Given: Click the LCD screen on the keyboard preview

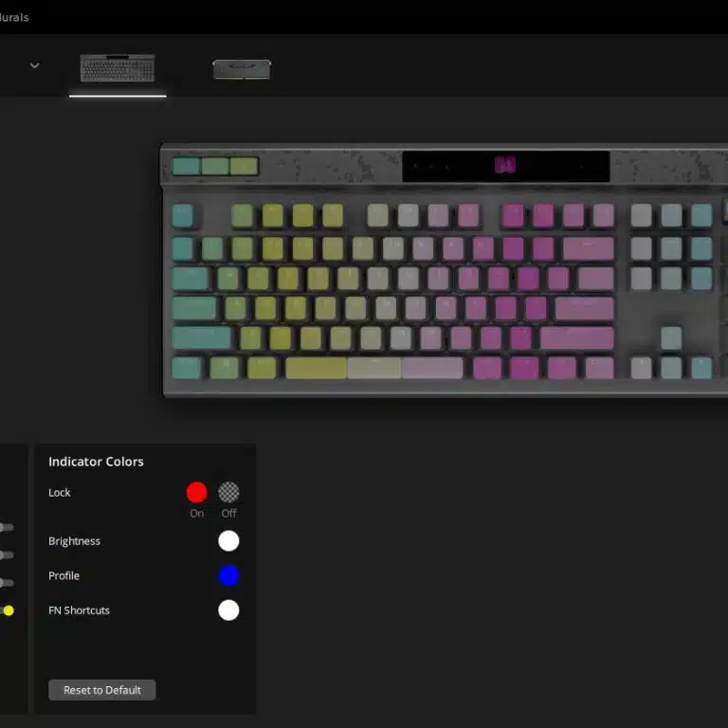Looking at the screenshot, I should coord(505,166).
